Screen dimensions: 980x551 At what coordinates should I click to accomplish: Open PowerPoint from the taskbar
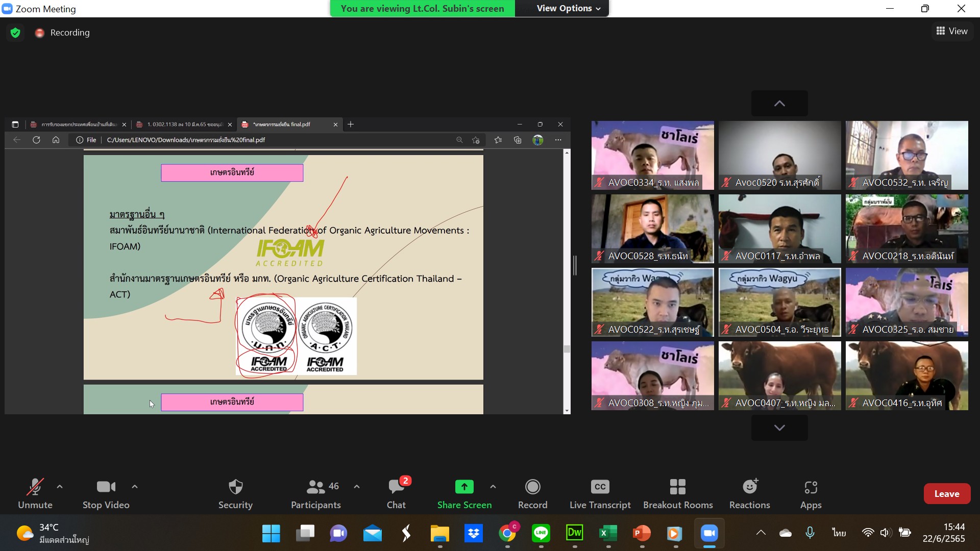point(642,534)
